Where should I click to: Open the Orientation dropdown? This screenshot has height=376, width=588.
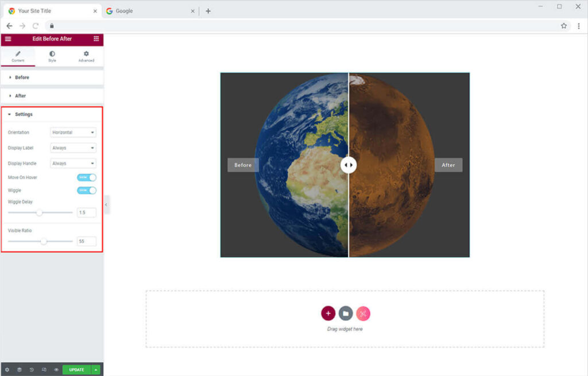(73, 133)
